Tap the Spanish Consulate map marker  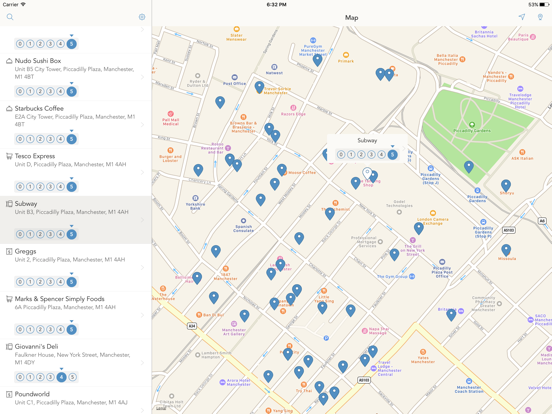(243, 221)
